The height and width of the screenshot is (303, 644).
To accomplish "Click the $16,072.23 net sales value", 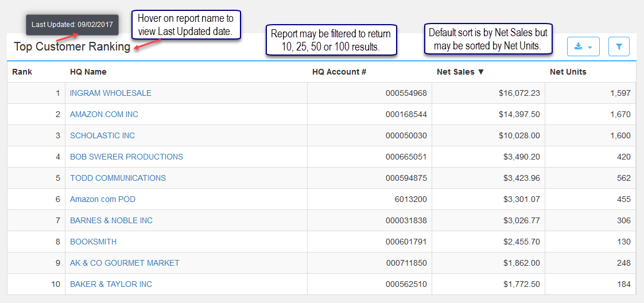I will pos(519,93).
